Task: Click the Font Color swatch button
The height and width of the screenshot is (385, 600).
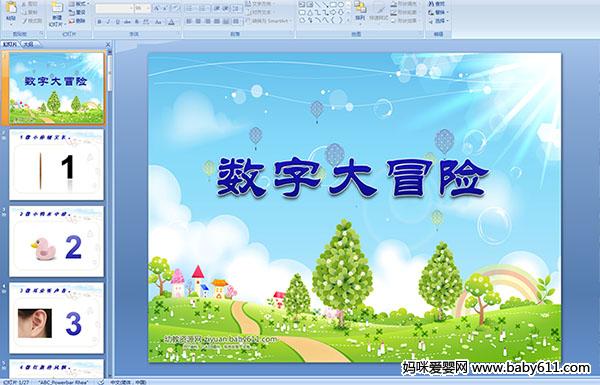Action: click(171, 22)
